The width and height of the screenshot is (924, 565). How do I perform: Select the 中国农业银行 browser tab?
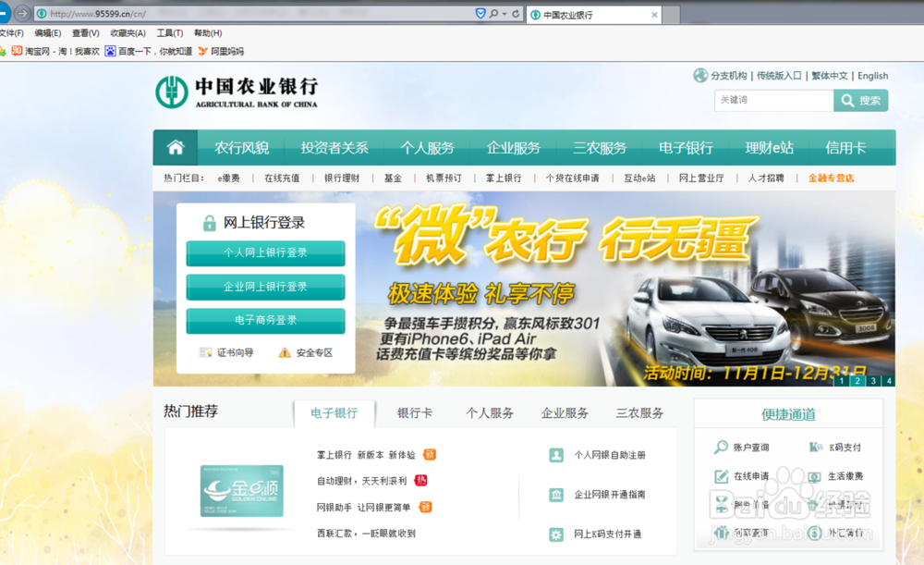(x=593, y=15)
